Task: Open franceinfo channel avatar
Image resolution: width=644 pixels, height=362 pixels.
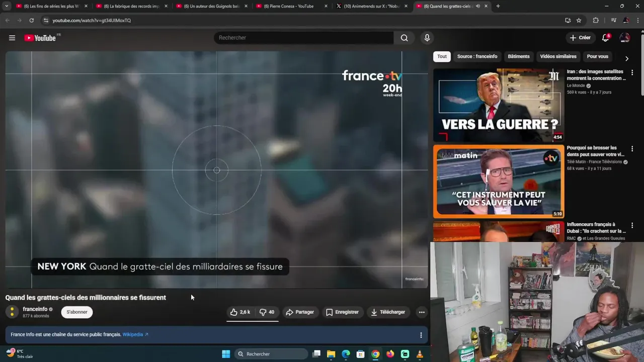Action: (x=12, y=312)
